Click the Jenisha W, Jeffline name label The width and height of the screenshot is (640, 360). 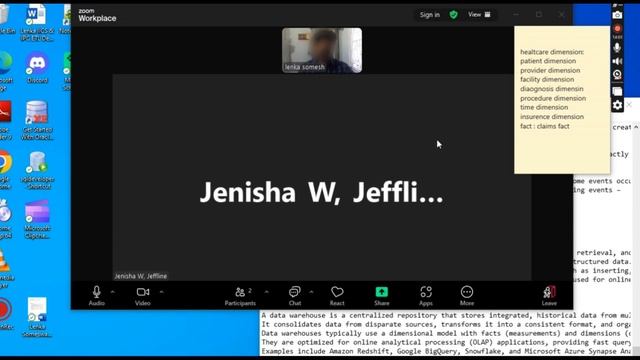point(140,276)
